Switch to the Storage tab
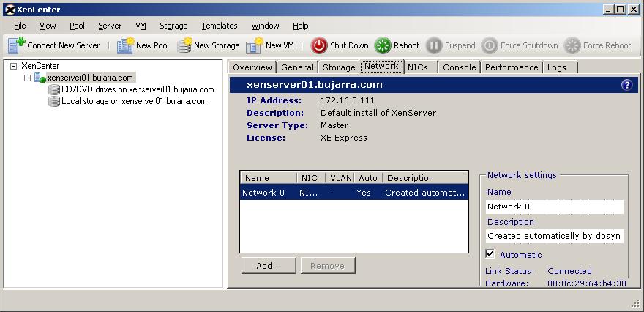644x312 pixels. [x=339, y=67]
